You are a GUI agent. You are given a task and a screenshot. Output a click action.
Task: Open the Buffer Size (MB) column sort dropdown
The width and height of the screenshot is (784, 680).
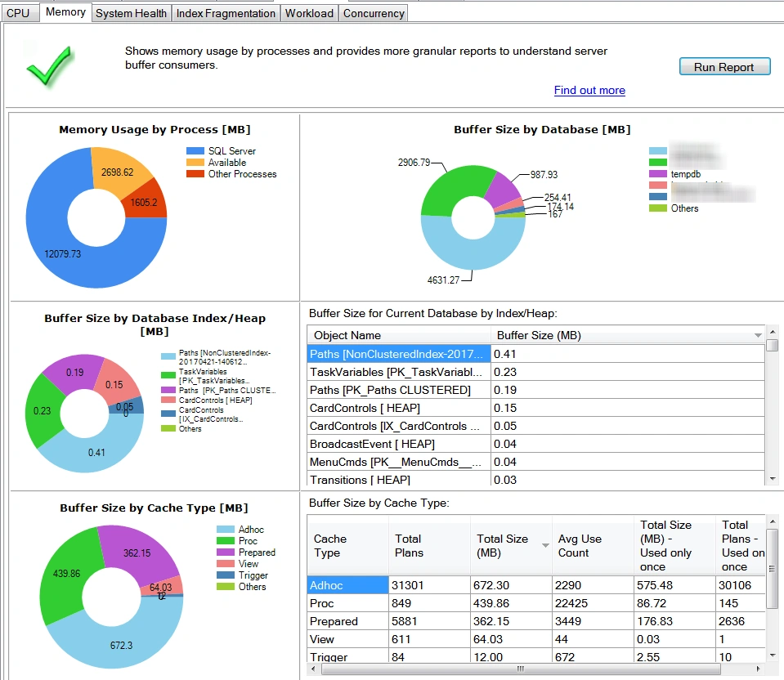[x=757, y=333]
